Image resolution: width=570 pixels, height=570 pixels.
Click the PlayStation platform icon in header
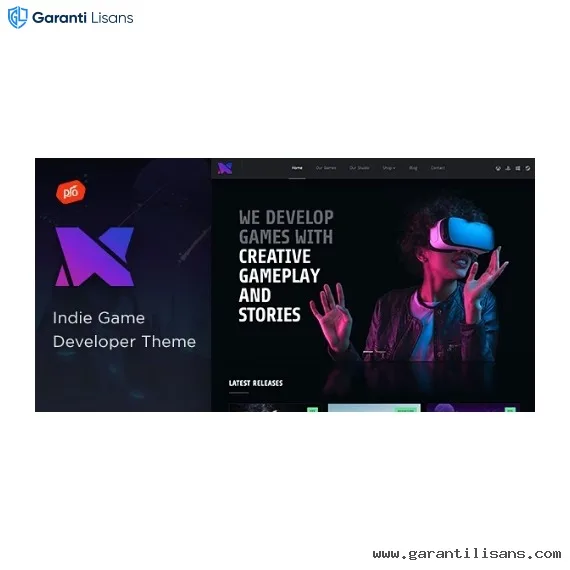[508, 168]
